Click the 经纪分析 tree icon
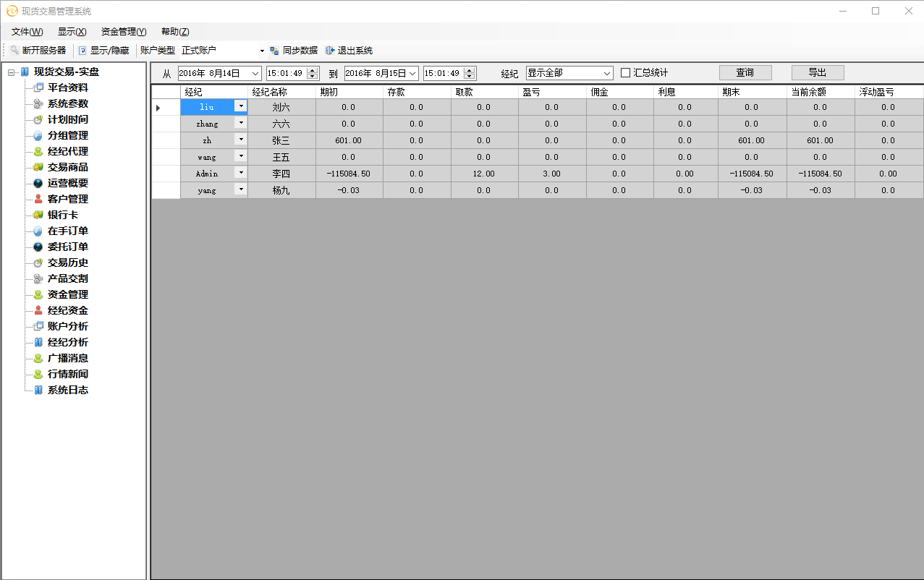924x580 pixels. click(39, 342)
